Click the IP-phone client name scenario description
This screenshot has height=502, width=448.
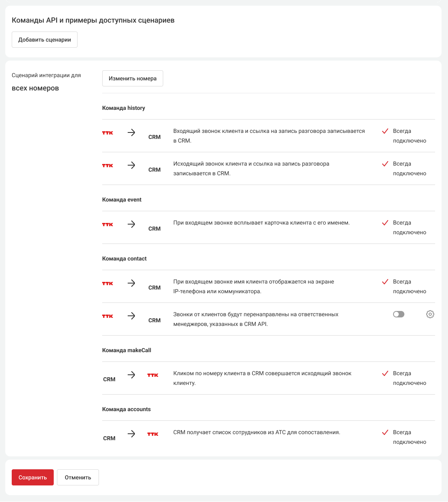(x=254, y=286)
